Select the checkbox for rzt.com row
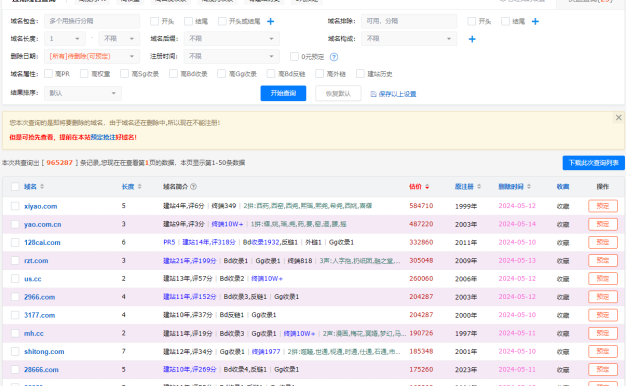 point(15,261)
